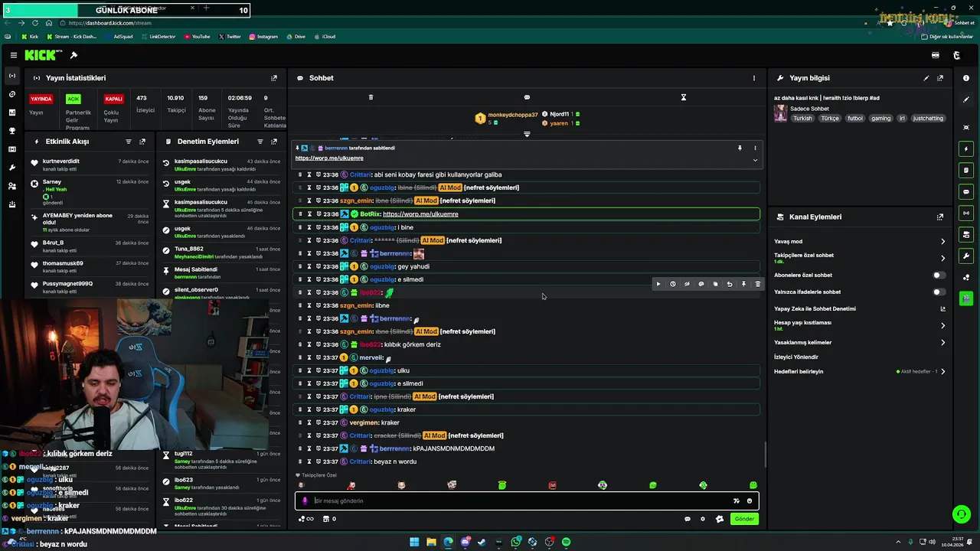Click the hourglass icon in Sohbet toolbar

pyautogui.click(x=684, y=97)
